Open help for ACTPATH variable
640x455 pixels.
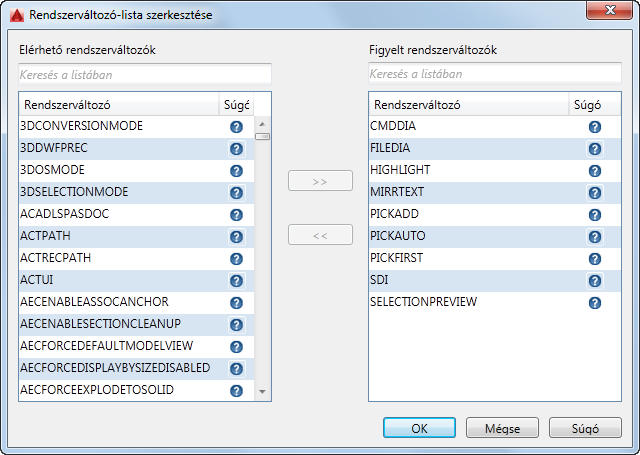(237, 237)
